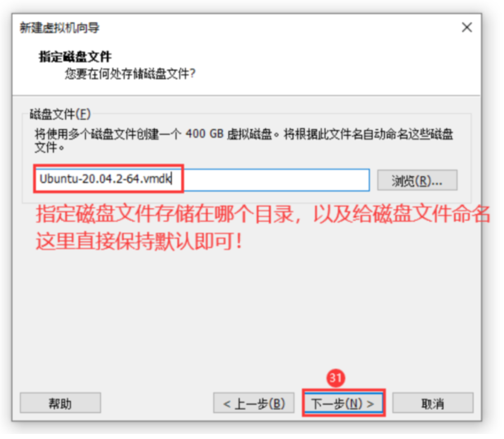
Task: Click red annotation line about 指定磁盘文件存储
Action: point(263,214)
